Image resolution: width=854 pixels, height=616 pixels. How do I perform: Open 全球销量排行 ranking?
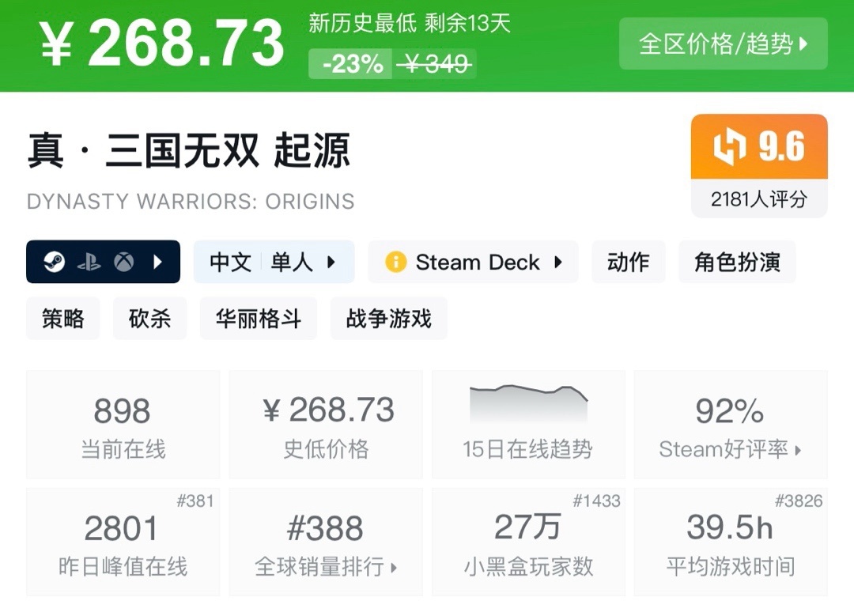tap(326, 542)
